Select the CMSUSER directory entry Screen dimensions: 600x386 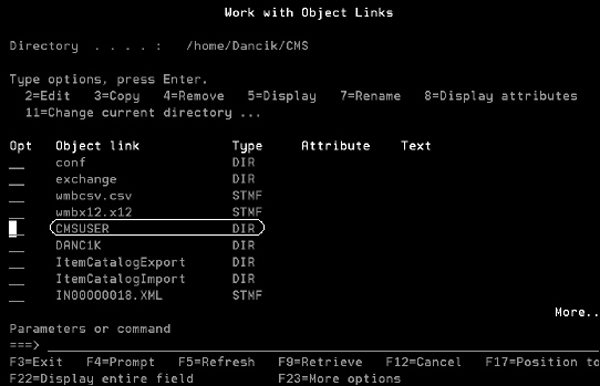pos(82,229)
